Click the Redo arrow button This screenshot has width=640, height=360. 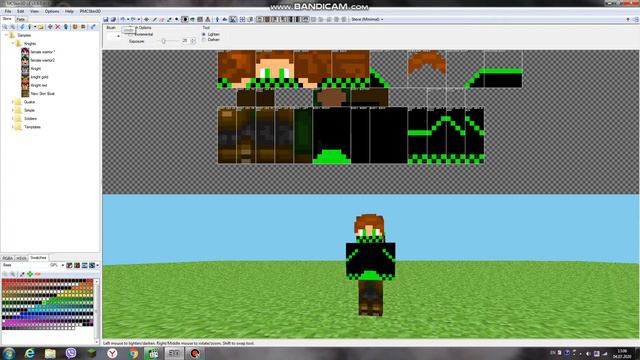point(133,19)
